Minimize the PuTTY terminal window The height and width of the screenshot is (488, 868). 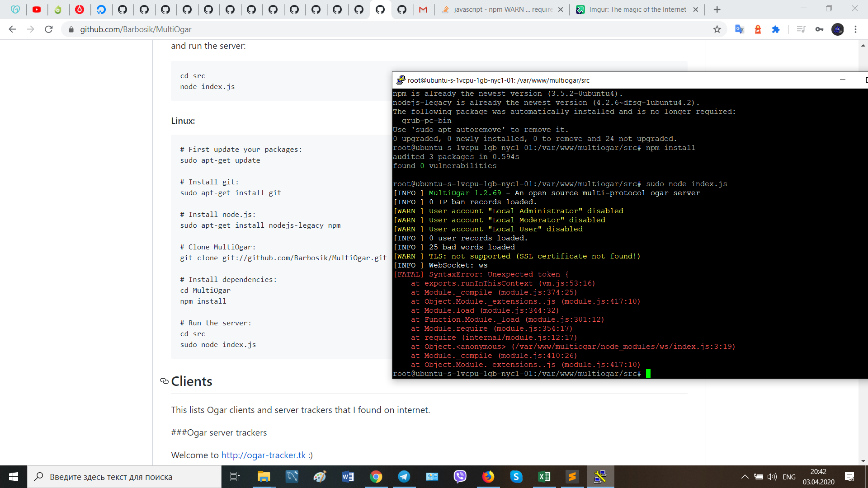843,80
